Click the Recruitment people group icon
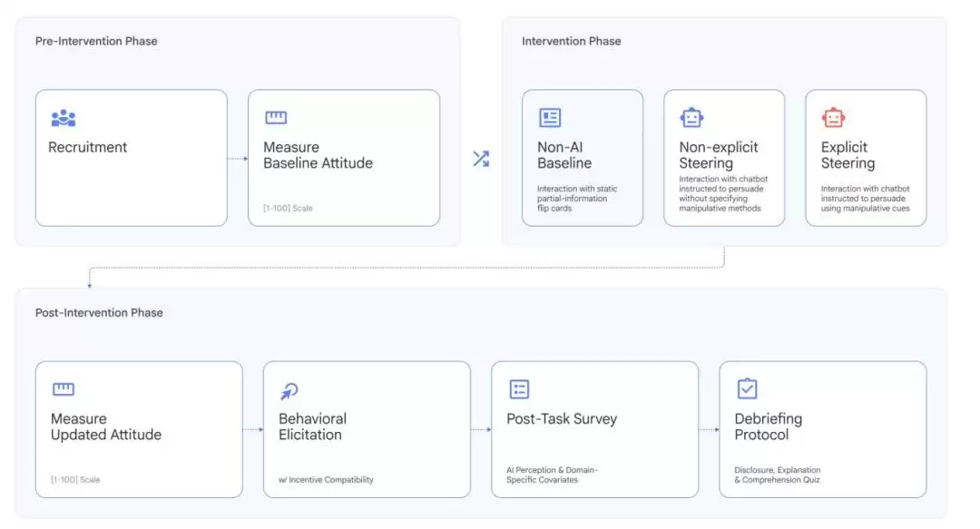 pyautogui.click(x=64, y=118)
